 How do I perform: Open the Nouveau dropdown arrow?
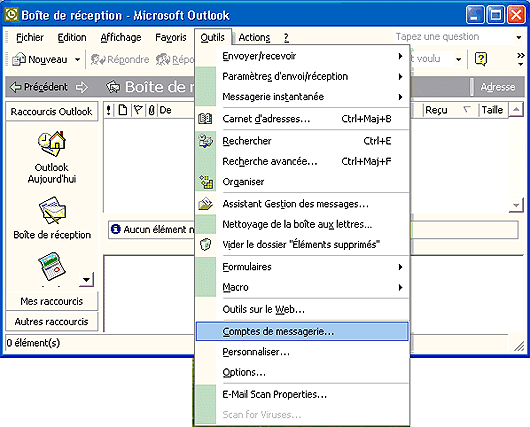click(77, 60)
